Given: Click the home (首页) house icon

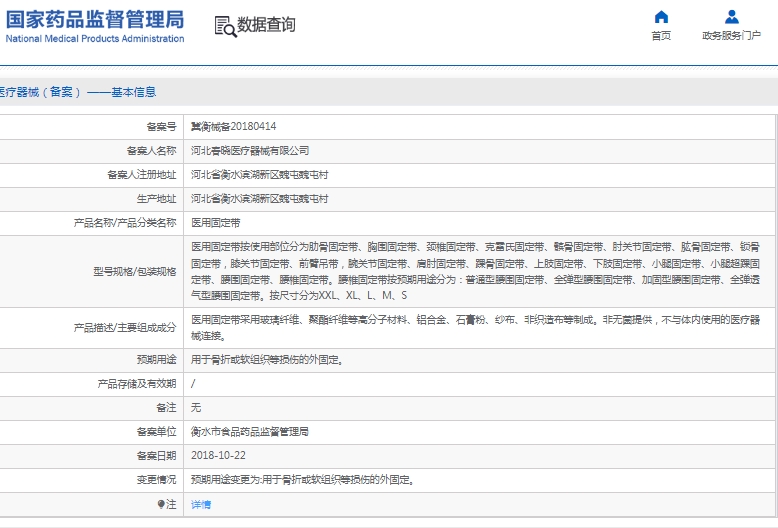Looking at the screenshot, I should point(661,17).
